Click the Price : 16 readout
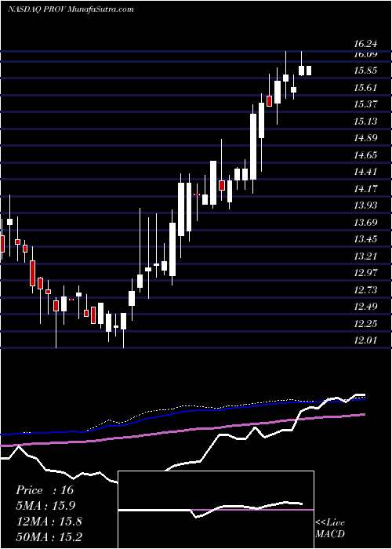 tap(45, 490)
